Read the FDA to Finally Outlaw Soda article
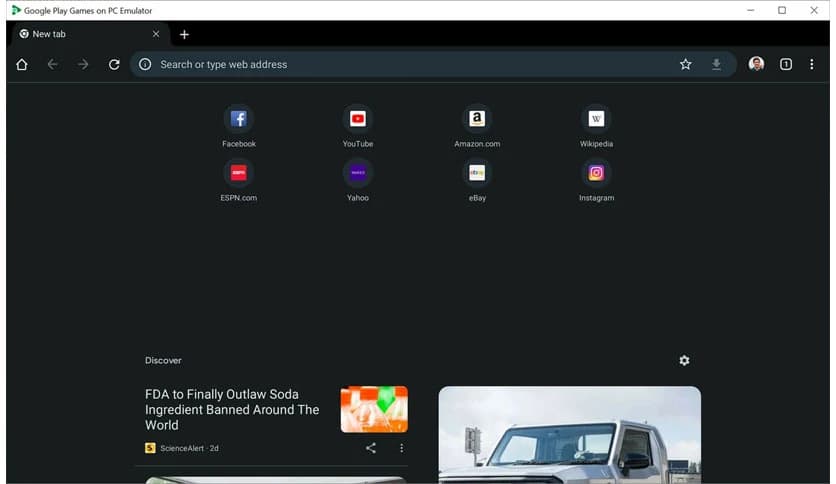The image size is (836, 484). coord(232,409)
